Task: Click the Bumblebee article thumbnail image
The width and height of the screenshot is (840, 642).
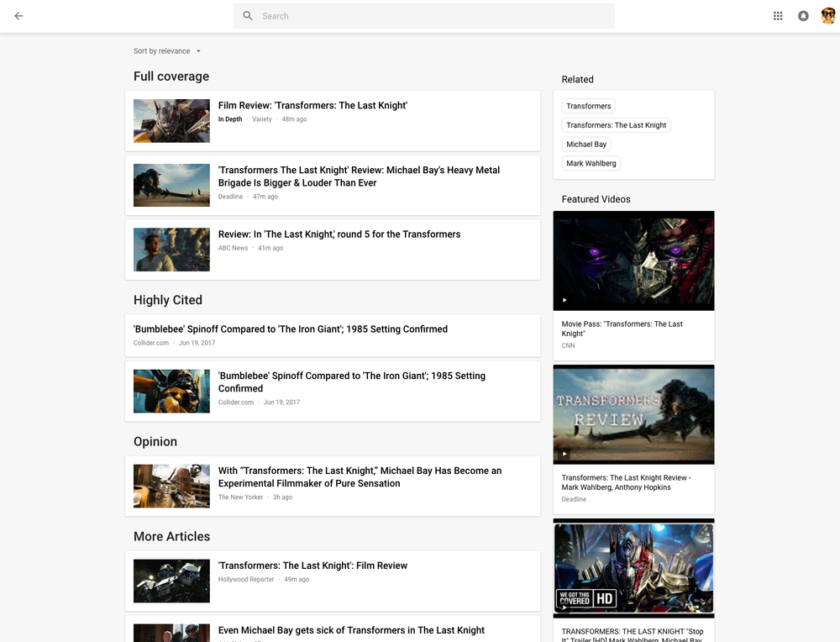Action: tap(171, 391)
